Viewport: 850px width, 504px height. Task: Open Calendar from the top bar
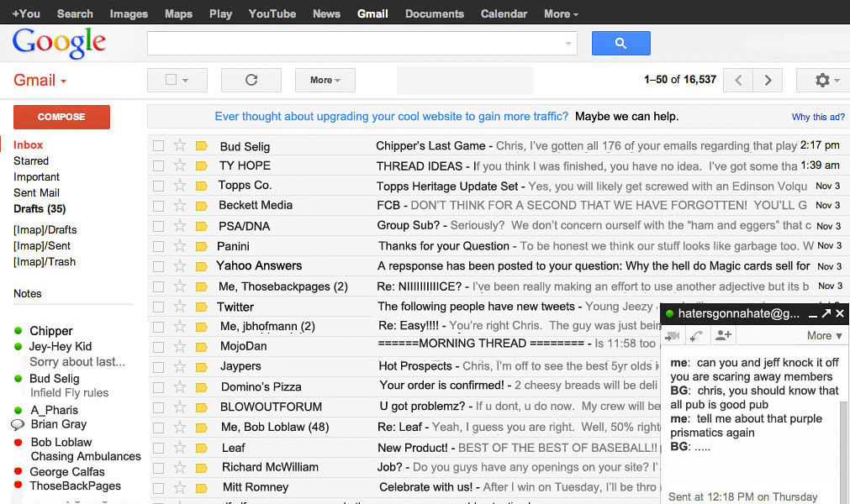tap(504, 13)
